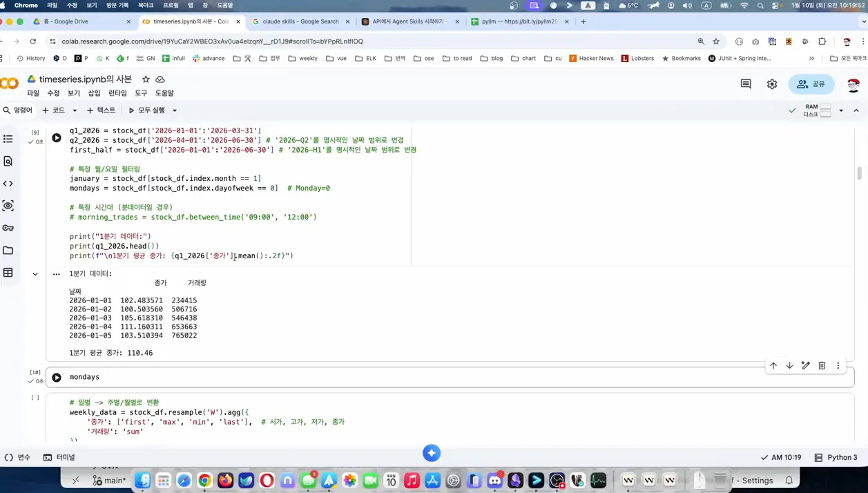
Task: Open the 모든 북마크 folder
Action: (849, 59)
